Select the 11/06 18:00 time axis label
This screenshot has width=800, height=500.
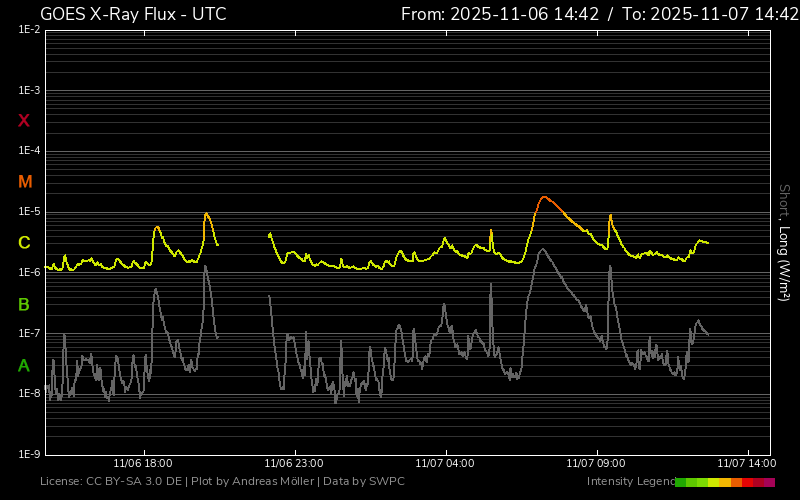coord(143,463)
